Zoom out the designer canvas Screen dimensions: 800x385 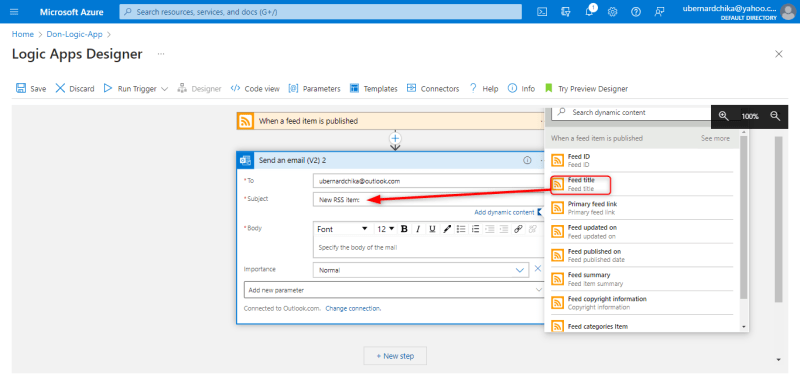tap(776, 116)
